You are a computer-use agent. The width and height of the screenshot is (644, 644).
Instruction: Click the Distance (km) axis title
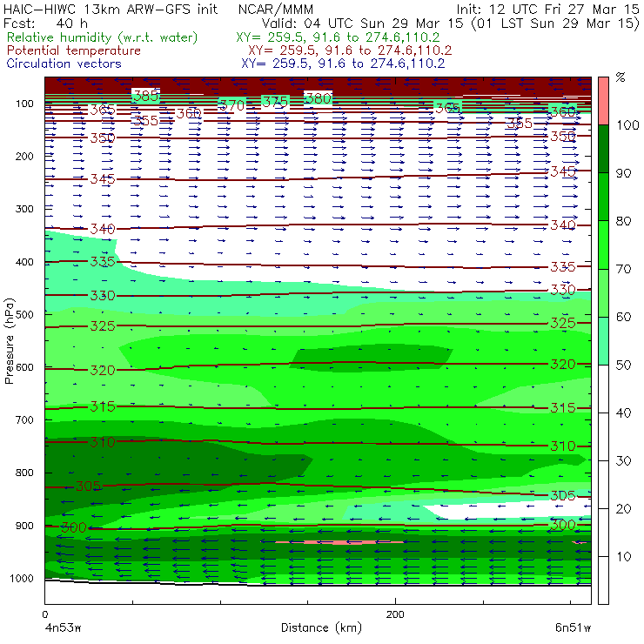tap(321, 627)
